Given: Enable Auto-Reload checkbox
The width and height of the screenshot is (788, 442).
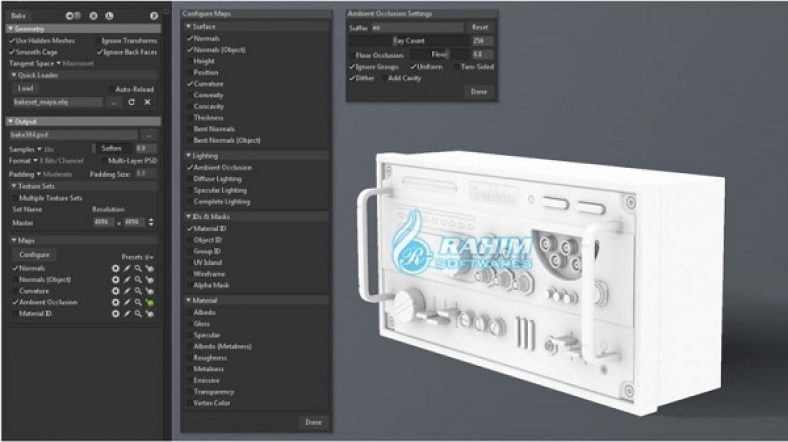Looking at the screenshot, I should pyautogui.click(x=111, y=89).
